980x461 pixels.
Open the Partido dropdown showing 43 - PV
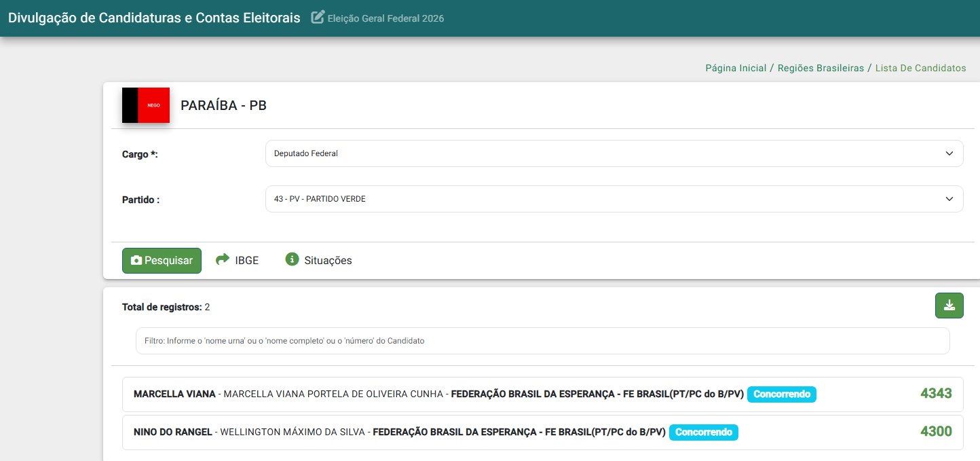(614, 199)
